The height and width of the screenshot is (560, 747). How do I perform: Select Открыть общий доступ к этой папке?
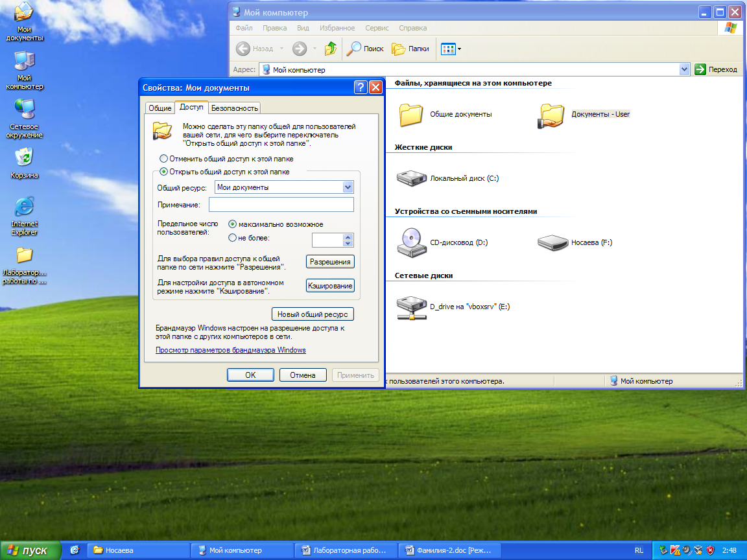(225, 171)
